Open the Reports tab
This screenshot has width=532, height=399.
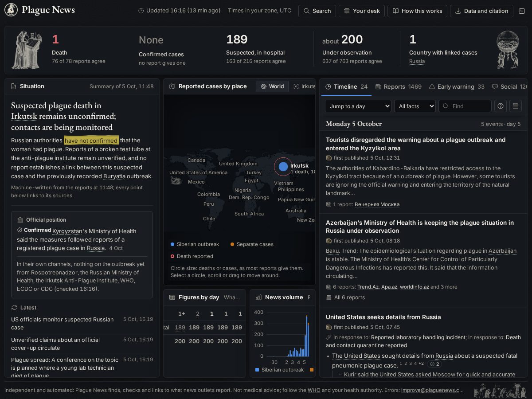398,86
